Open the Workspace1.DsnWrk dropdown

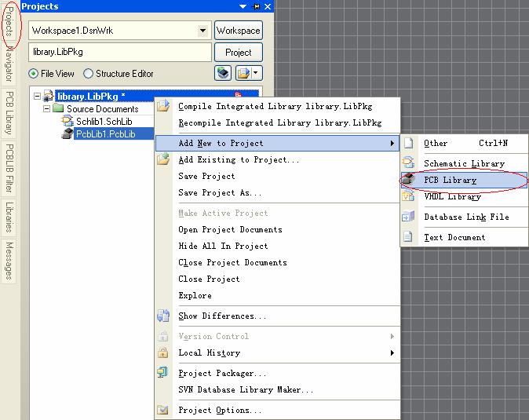[x=202, y=31]
